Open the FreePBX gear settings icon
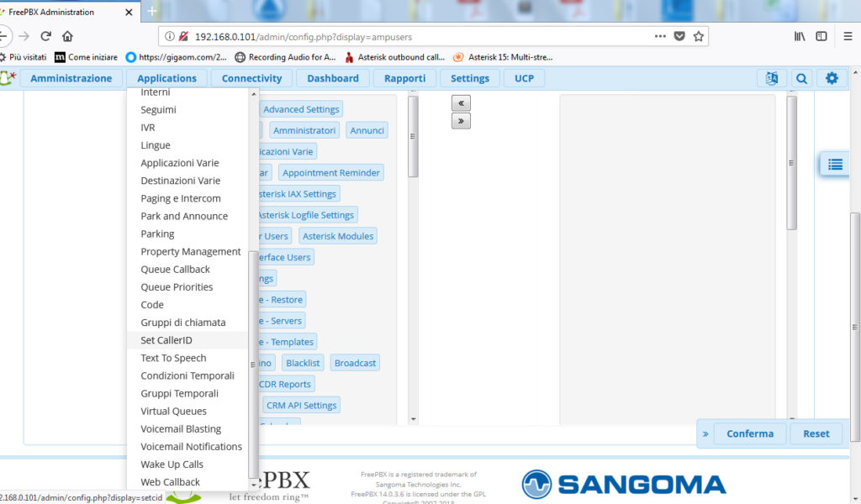This screenshot has width=861, height=504. 832,78
